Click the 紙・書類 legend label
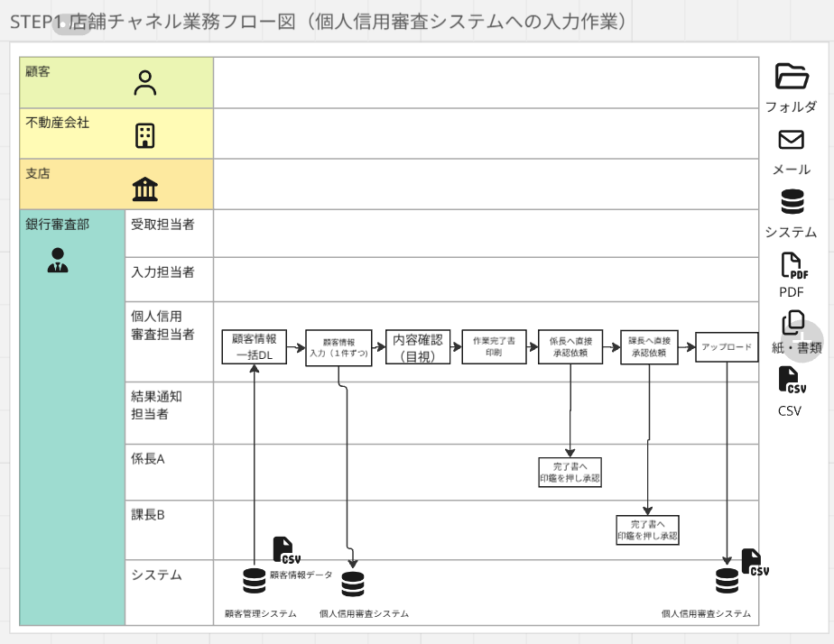This screenshot has width=834, height=644. coord(797,347)
